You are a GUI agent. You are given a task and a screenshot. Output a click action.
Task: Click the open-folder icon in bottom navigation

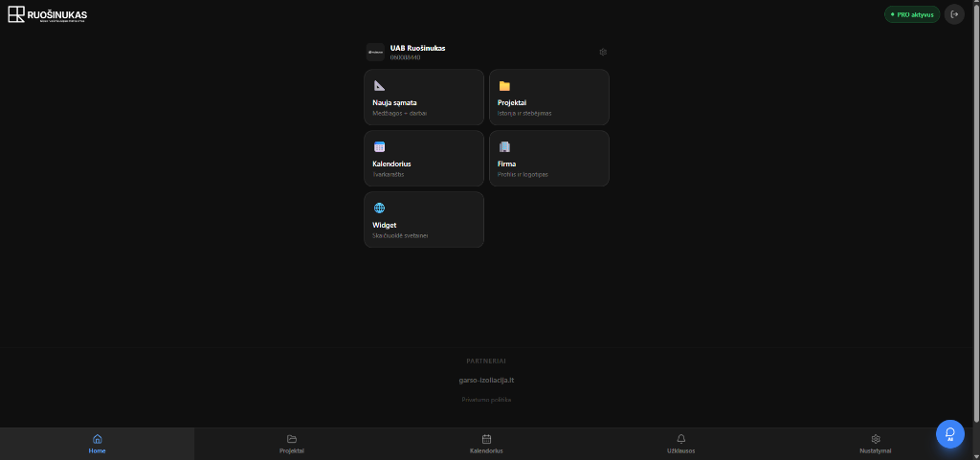pyautogui.click(x=292, y=439)
